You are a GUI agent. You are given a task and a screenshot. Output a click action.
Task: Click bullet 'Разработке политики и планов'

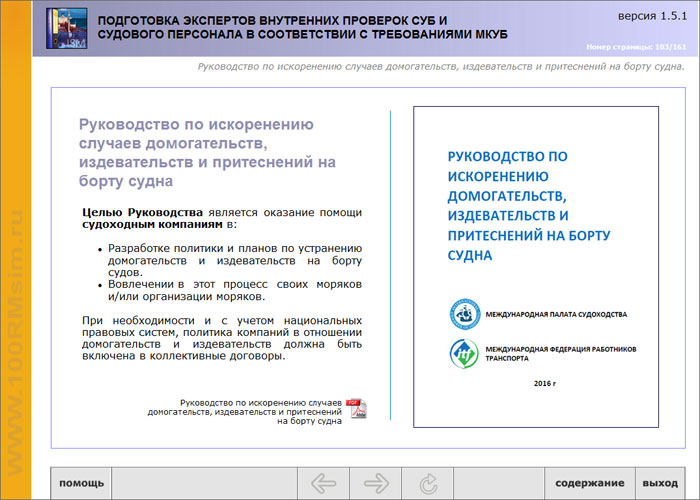tap(235, 260)
